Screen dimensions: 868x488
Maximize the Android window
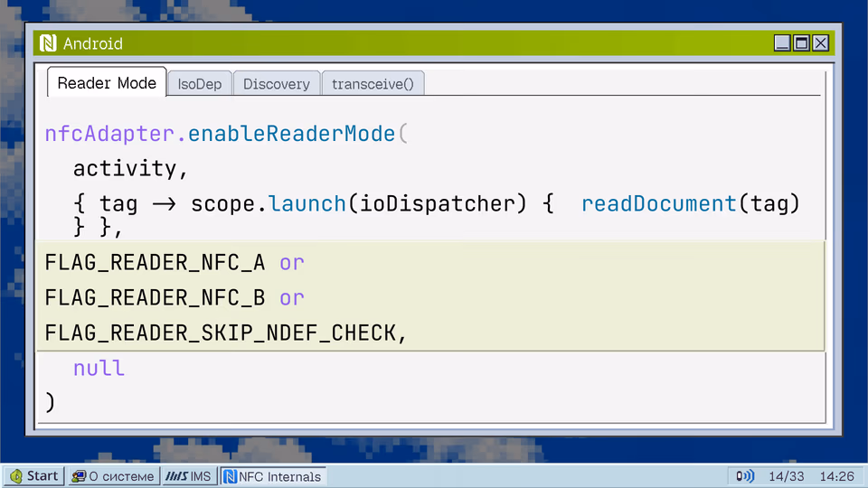801,43
